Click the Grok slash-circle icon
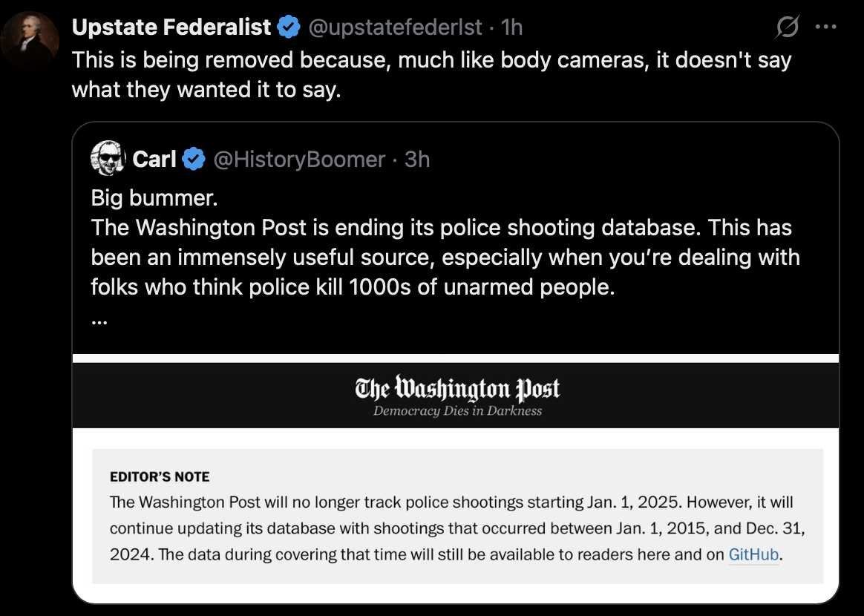Viewport: 864px width, 616px height. (x=787, y=27)
